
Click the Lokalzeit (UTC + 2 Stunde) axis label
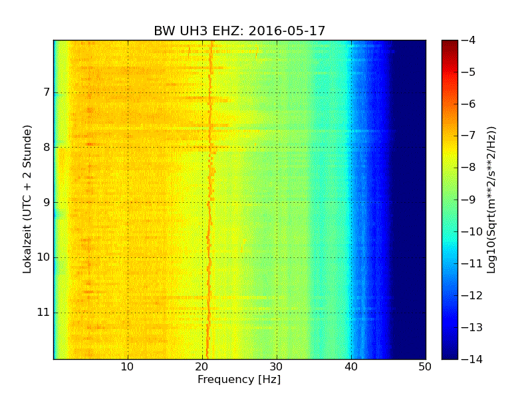[x=27, y=199]
